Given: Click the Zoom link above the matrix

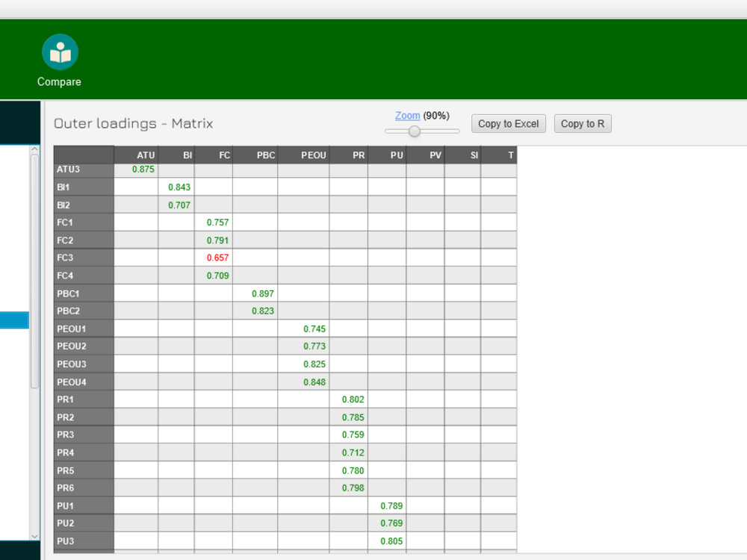Looking at the screenshot, I should (x=408, y=116).
